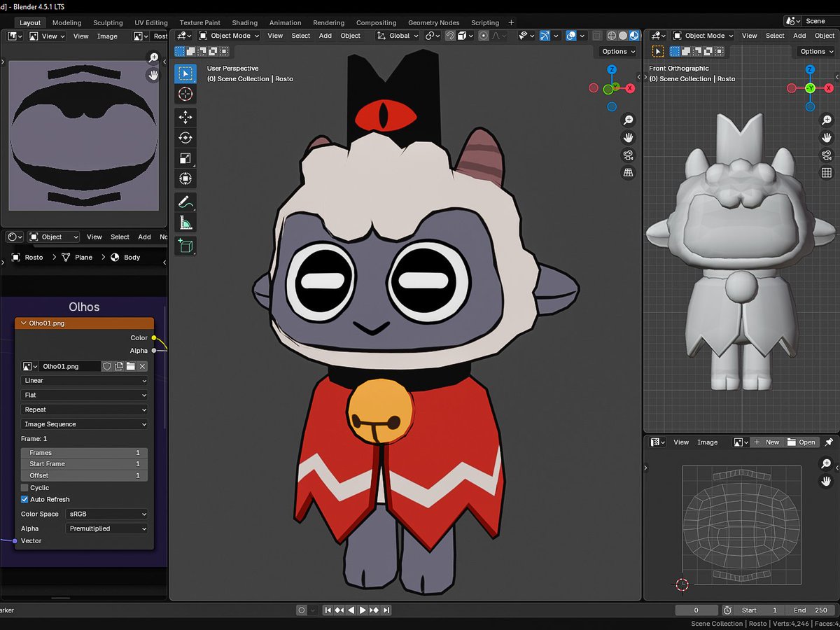Select the Measure tool in main viewport toolbar
The height and width of the screenshot is (630, 840).
(x=185, y=223)
